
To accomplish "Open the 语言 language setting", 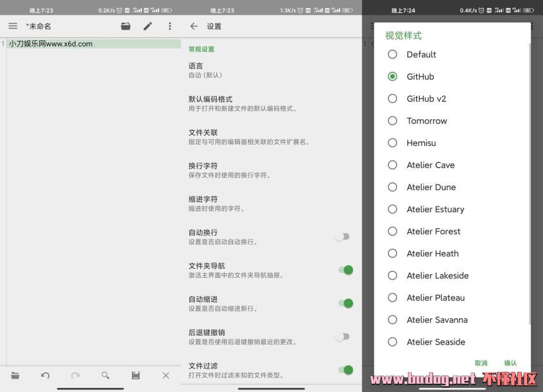I will (253, 70).
